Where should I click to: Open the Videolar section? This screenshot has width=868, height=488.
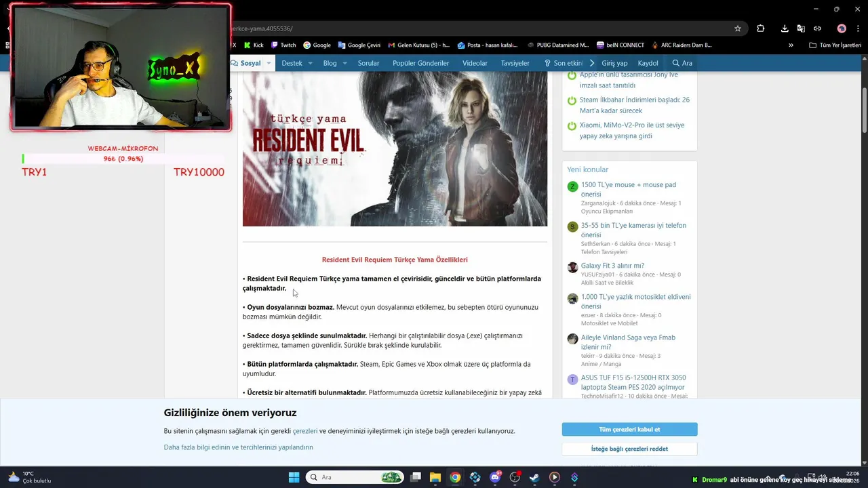(x=475, y=63)
